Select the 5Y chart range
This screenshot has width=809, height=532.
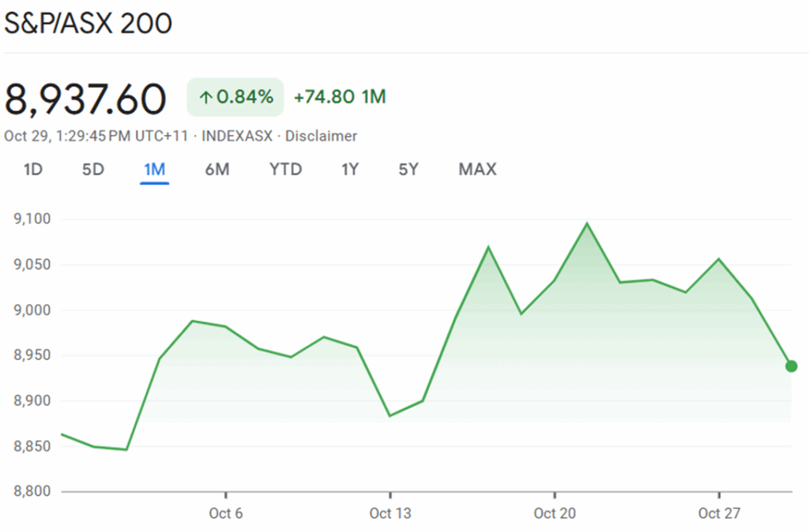click(x=408, y=169)
